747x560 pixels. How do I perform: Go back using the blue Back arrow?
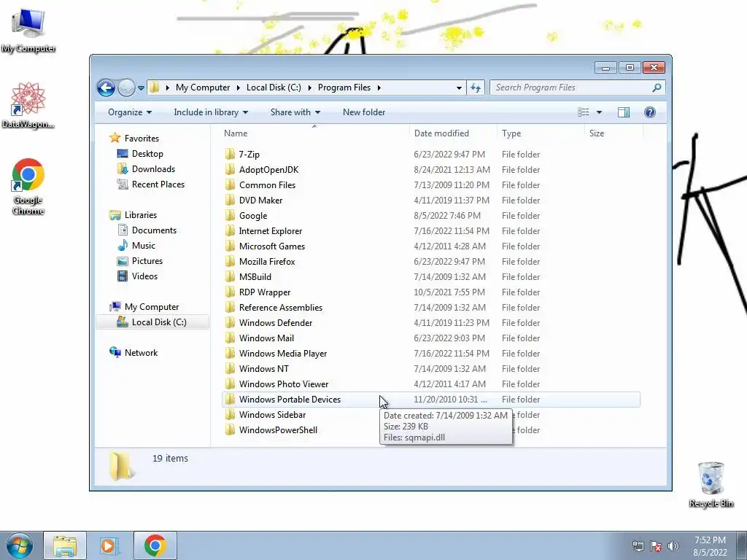[106, 87]
